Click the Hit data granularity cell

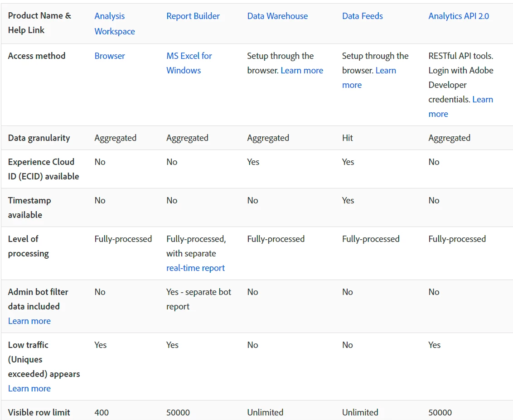coord(348,138)
